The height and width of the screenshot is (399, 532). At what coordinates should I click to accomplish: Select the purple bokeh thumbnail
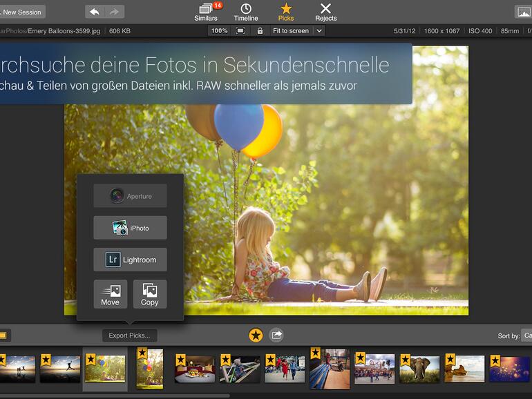[x=509, y=369]
